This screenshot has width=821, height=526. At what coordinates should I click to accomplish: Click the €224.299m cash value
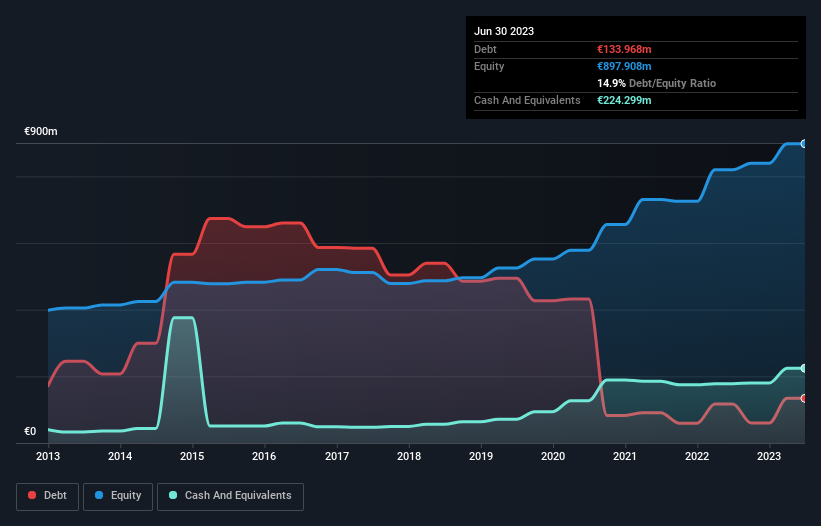click(x=624, y=100)
